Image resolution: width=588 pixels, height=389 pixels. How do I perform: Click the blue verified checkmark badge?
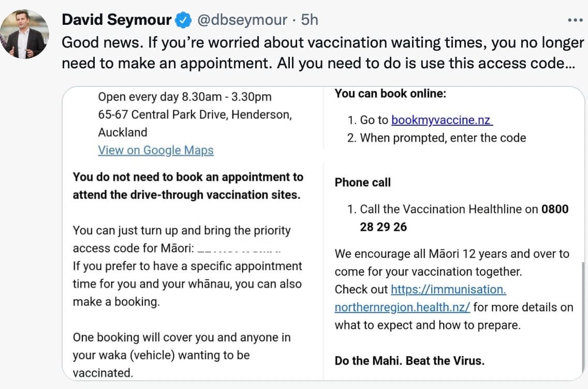point(183,20)
